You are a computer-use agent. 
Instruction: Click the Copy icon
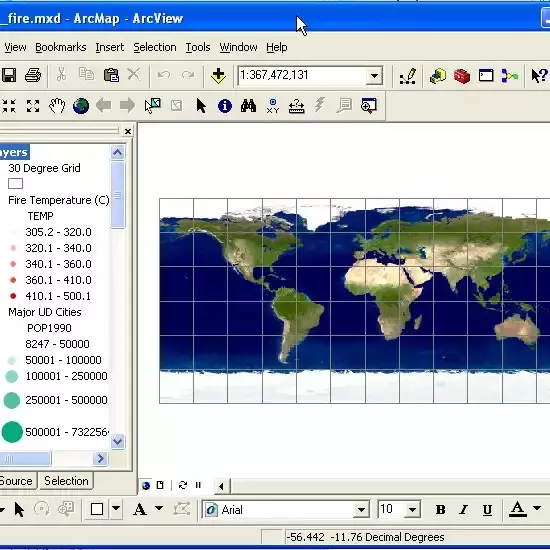tap(86, 74)
